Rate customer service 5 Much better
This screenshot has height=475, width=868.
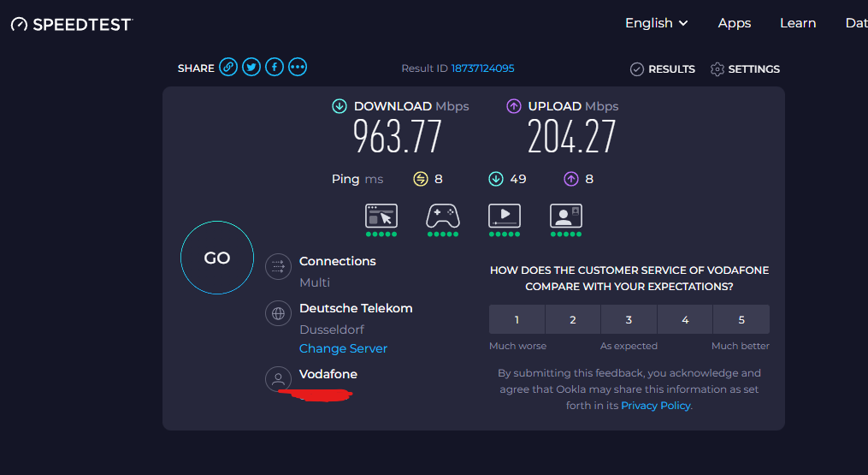741,320
